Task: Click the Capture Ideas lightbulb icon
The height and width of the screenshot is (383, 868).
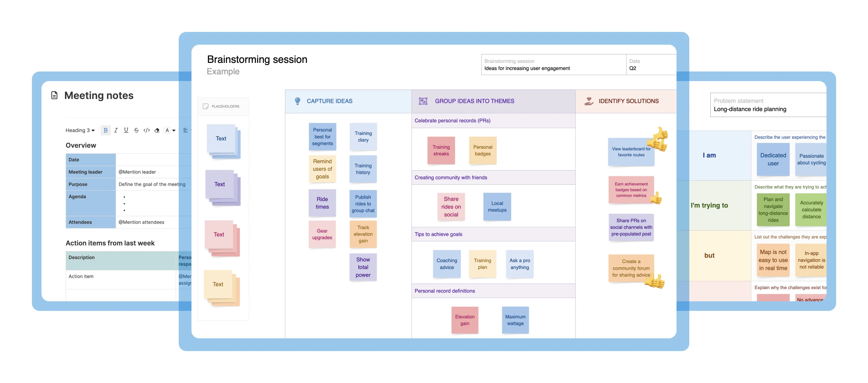Action: [x=297, y=101]
